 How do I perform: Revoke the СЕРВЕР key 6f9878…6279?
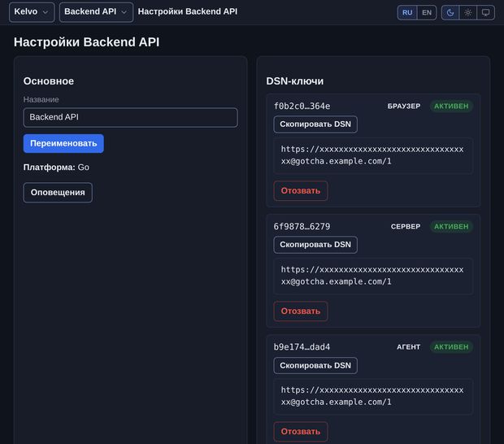(301, 311)
